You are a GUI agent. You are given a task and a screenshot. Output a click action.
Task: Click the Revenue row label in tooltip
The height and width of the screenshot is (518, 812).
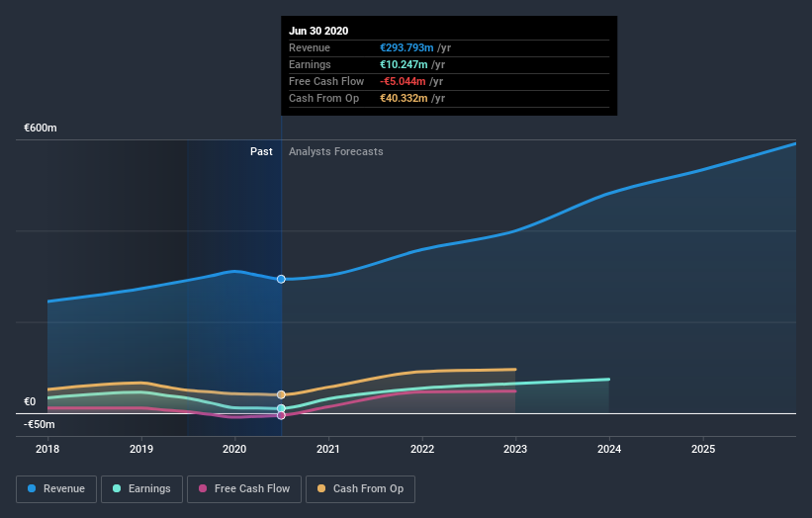click(x=310, y=47)
